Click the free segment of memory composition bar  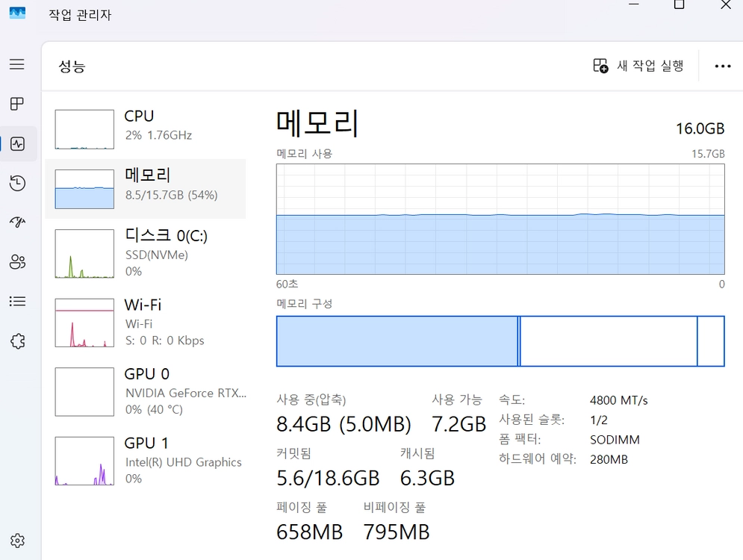[711, 341]
